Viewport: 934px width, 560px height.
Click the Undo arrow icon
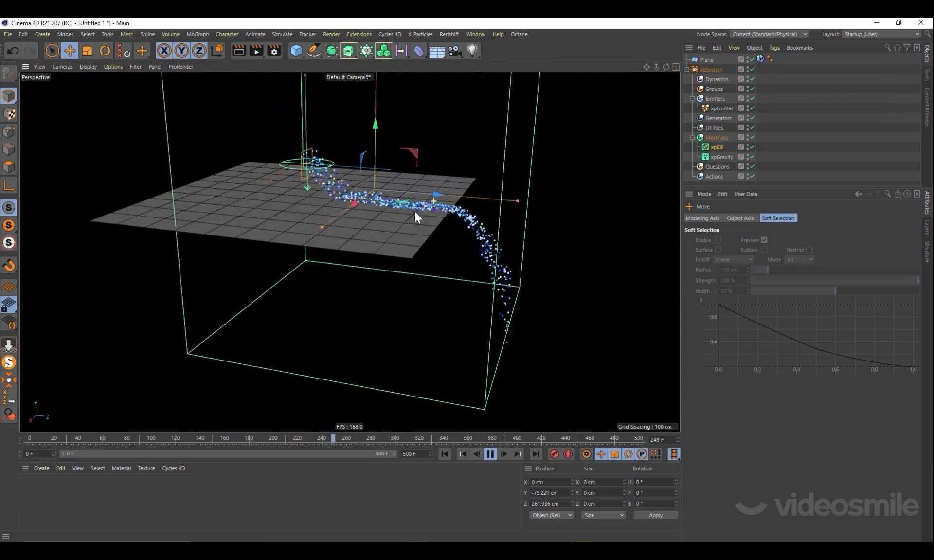click(x=13, y=51)
